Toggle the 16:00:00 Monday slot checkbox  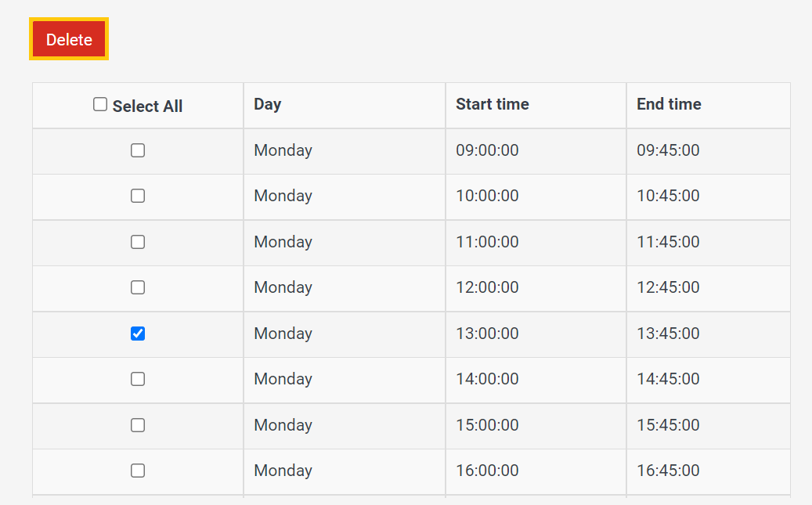tap(138, 471)
